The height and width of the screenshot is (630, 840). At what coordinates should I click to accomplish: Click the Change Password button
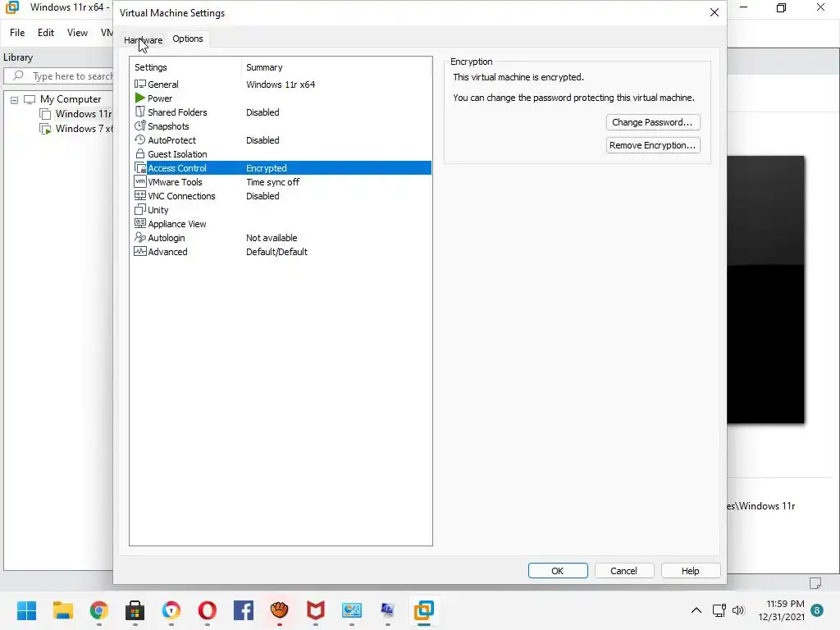coord(652,122)
